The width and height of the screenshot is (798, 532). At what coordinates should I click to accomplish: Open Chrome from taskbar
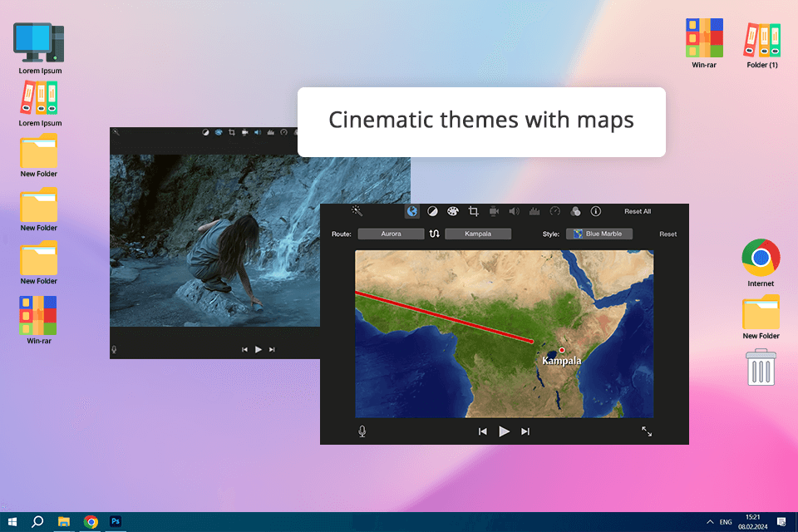click(x=91, y=522)
